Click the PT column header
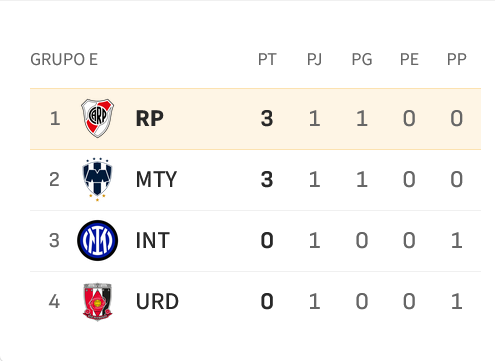The height and width of the screenshot is (361, 495). [267, 60]
